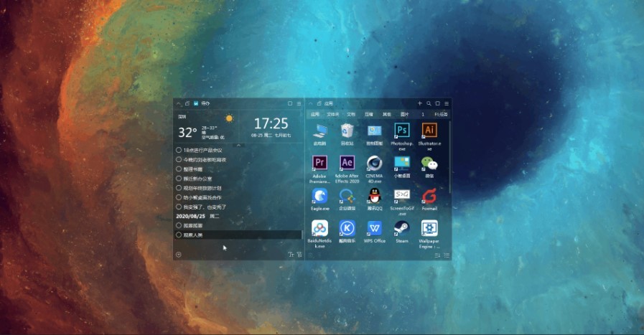Check off the todo starting with 今晚
Viewport: 644px width, 335px height.
point(179,159)
